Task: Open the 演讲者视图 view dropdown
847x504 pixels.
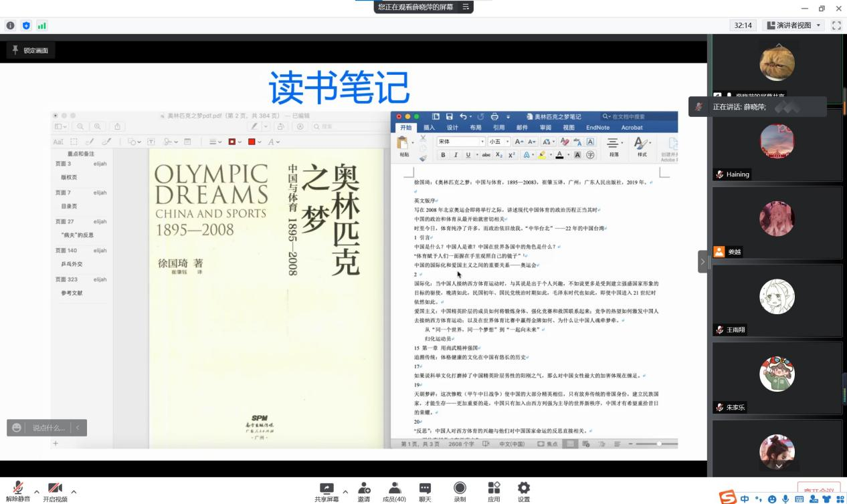Action: coord(793,25)
